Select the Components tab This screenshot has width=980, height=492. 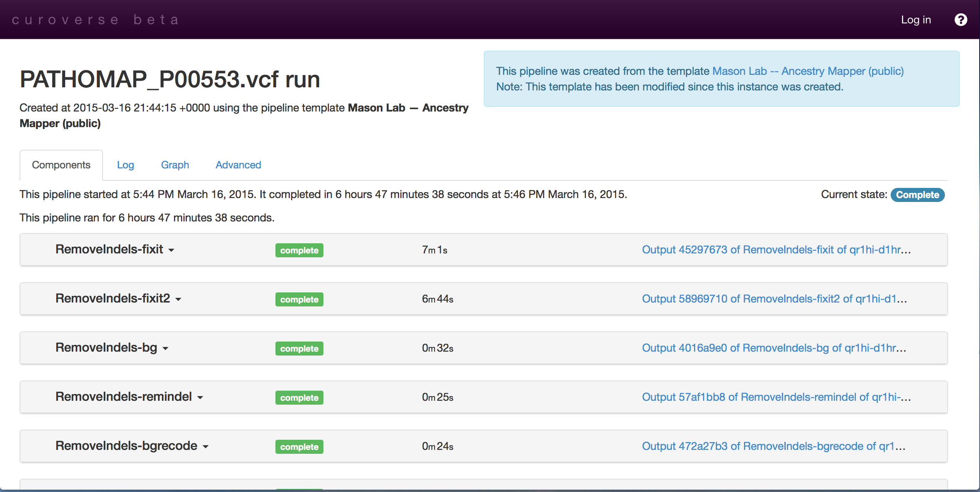[61, 165]
